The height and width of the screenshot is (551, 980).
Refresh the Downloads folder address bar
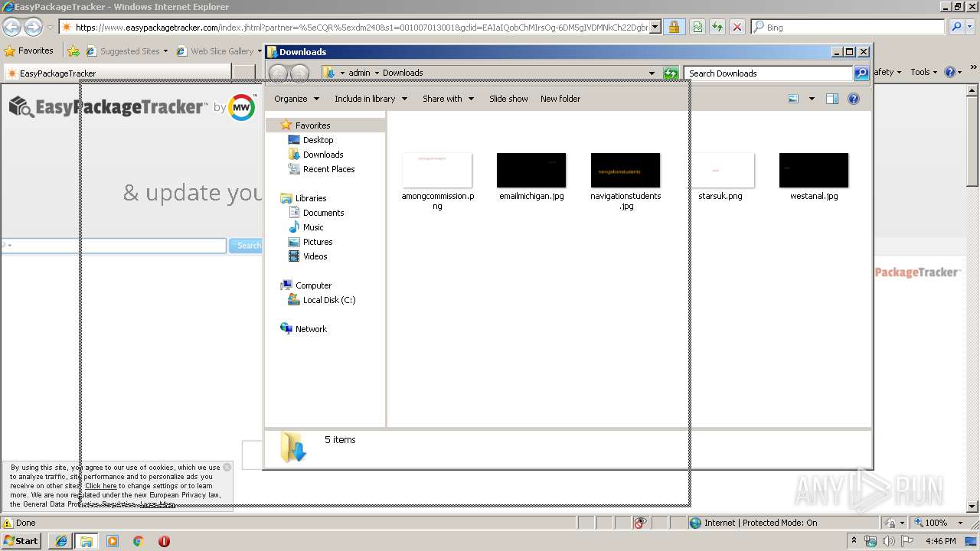coord(671,73)
